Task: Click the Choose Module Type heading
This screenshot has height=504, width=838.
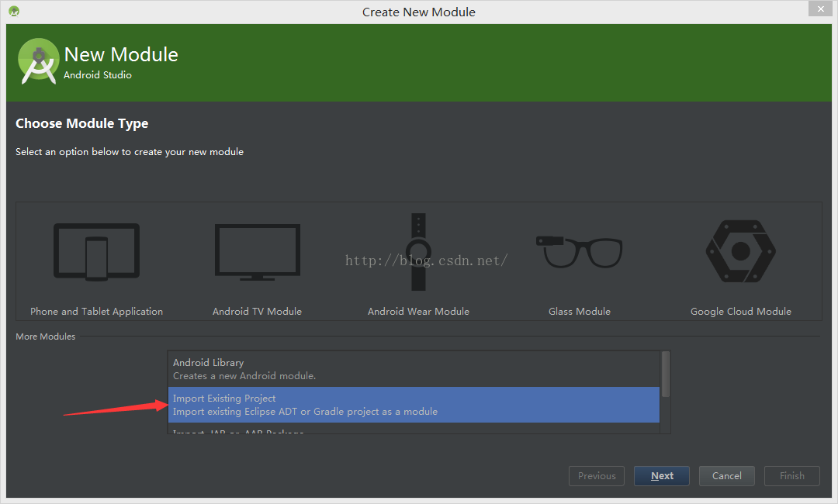Action: click(81, 123)
